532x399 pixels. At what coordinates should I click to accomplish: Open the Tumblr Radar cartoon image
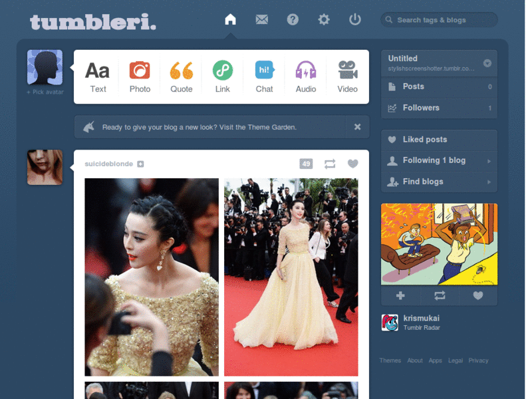pos(439,244)
